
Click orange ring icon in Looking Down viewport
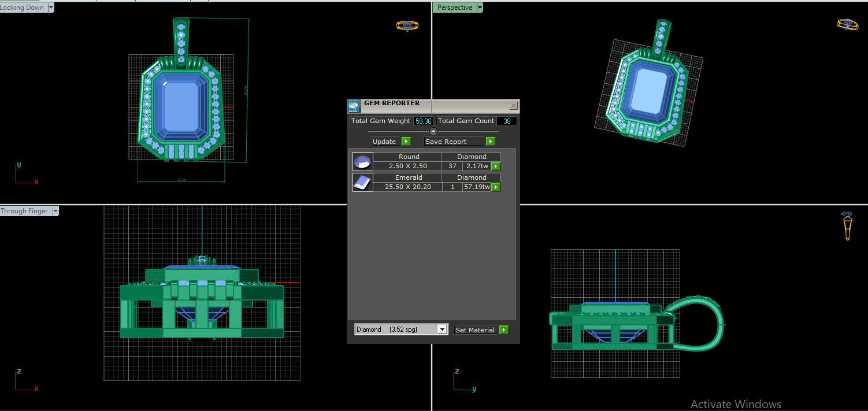tap(407, 26)
